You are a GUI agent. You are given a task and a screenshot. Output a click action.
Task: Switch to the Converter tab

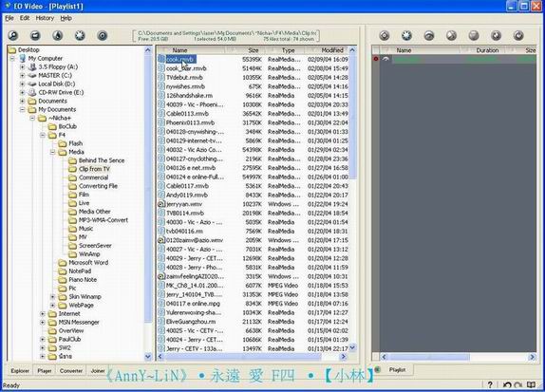tap(71, 371)
